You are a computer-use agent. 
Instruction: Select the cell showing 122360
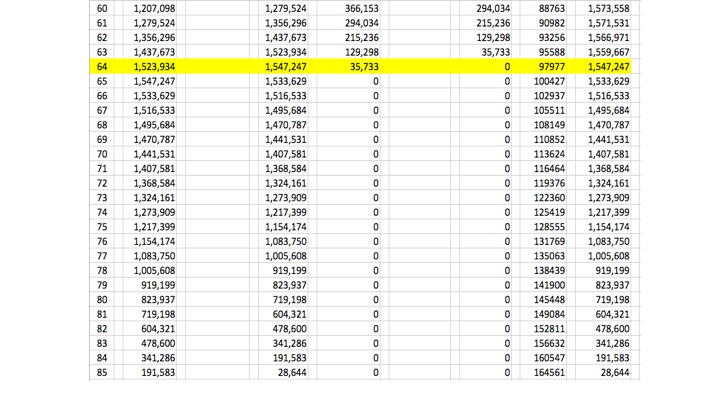pyautogui.click(x=544, y=198)
